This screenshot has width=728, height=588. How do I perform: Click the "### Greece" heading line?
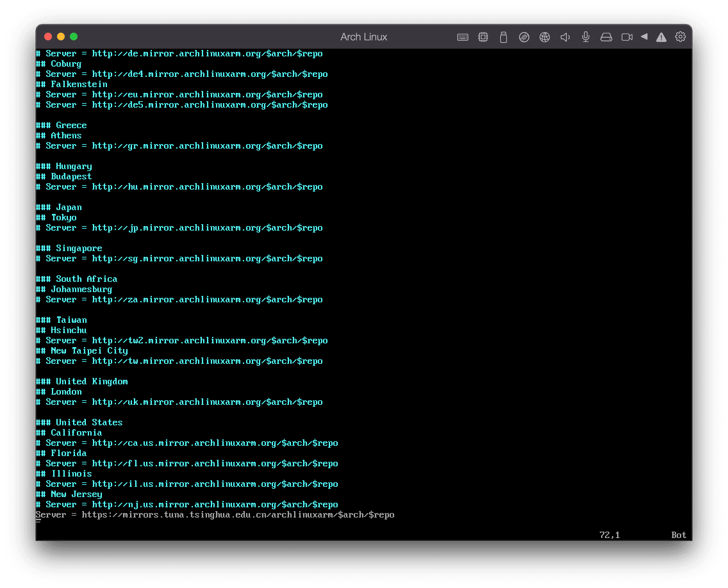tap(61, 125)
